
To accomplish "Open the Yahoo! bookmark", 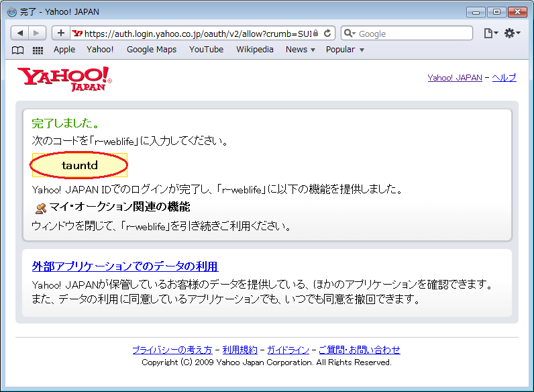I will point(100,50).
